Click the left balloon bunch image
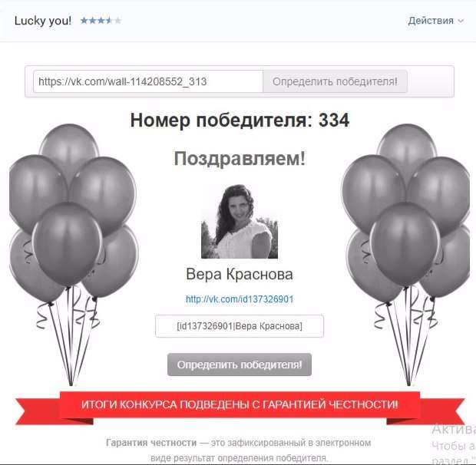Image resolution: width=476 pixels, height=465 pixels. point(73,254)
